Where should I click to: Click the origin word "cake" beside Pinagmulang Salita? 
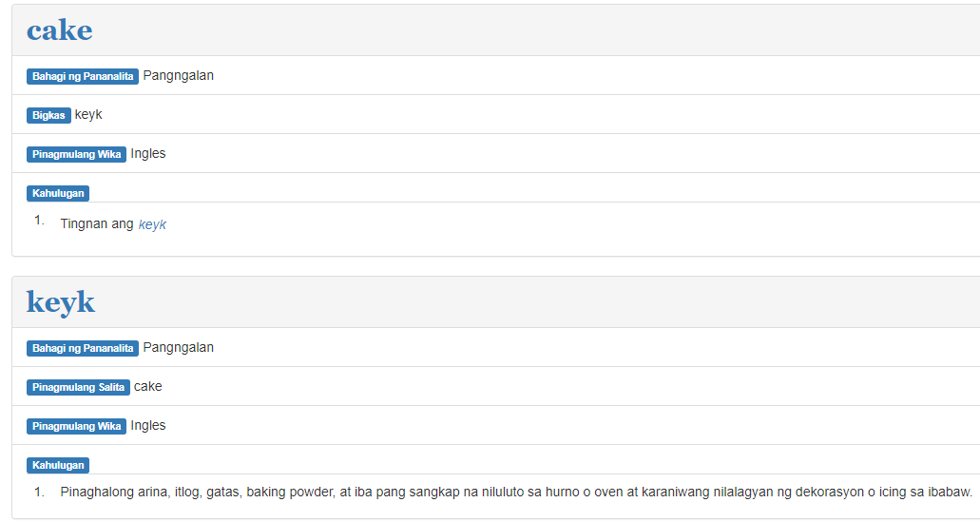click(148, 387)
